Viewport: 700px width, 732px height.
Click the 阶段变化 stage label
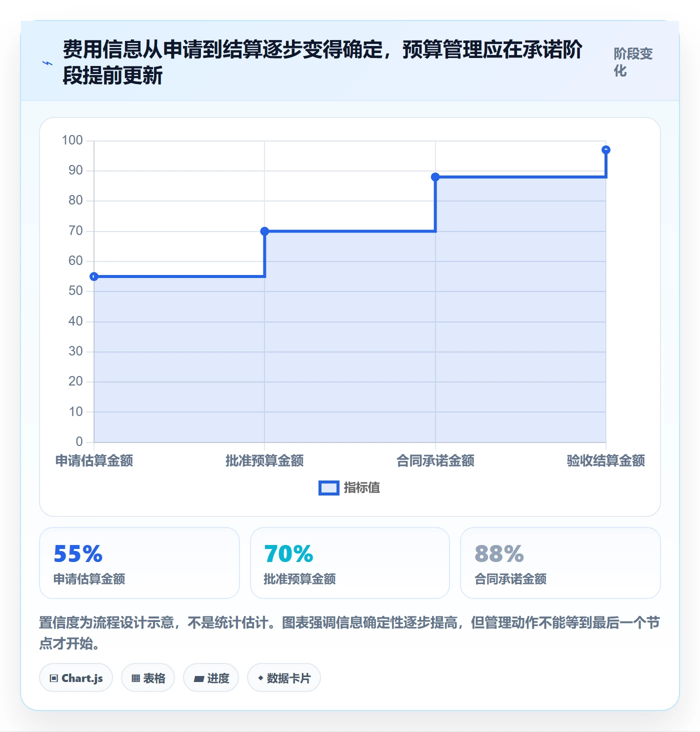pos(633,62)
